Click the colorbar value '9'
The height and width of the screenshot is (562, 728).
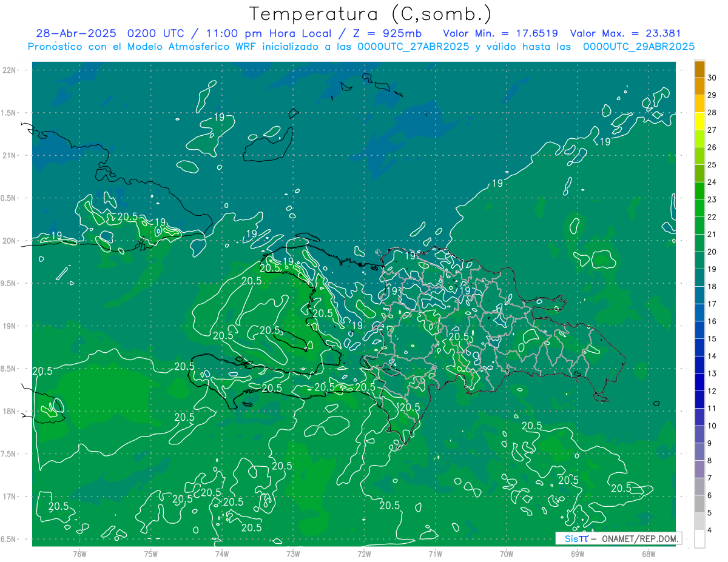click(x=710, y=443)
